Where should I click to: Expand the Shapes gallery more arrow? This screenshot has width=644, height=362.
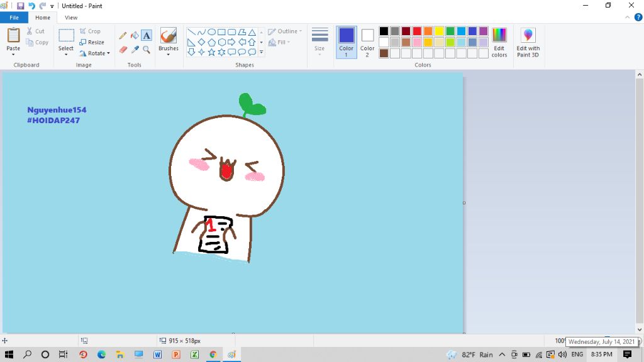point(261,52)
